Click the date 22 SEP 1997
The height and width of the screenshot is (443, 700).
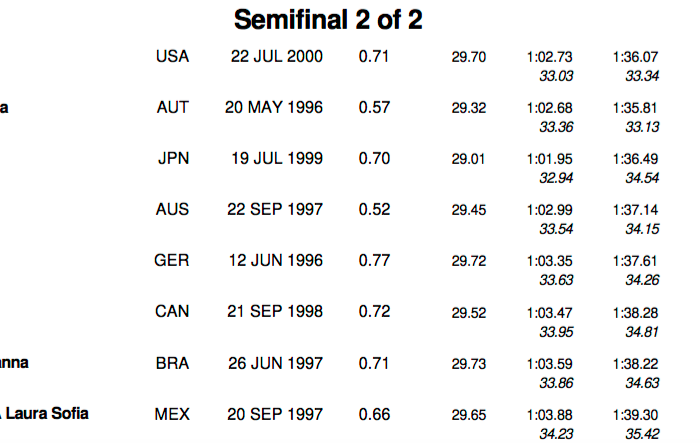(x=275, y=209)
